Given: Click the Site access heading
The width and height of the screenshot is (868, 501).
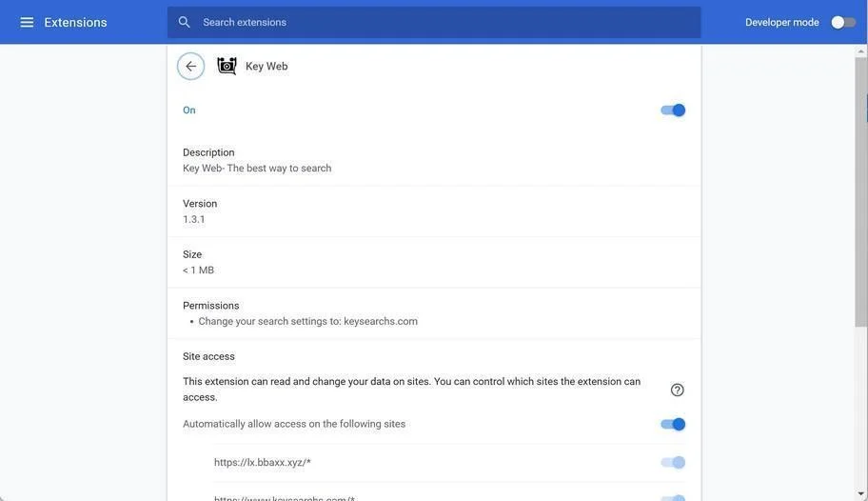Looking at the screenshot, I should [x=208, y=356].
